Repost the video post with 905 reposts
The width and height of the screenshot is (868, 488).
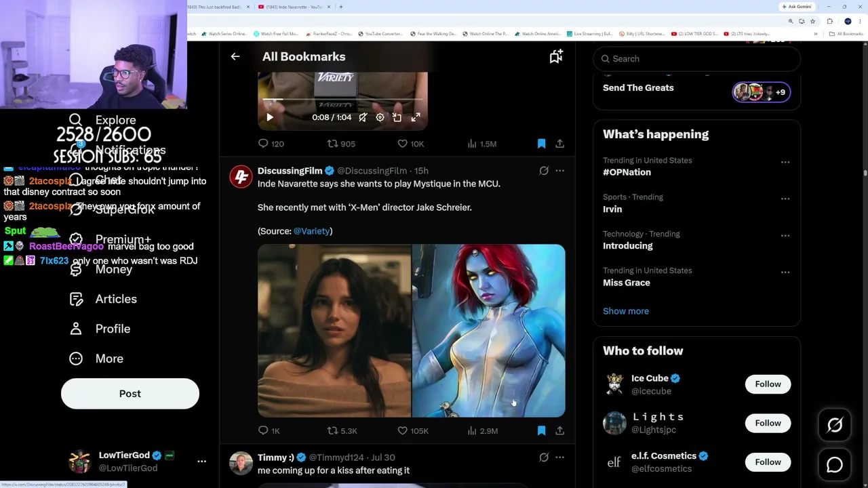pyautogui.click(x=341, y=144)
